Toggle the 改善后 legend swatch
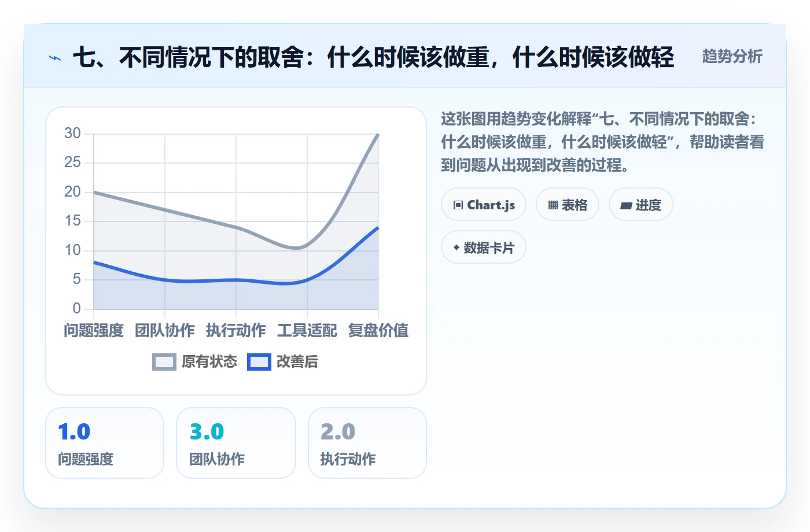Screen dimensions: 810x532 pos(259,362)
